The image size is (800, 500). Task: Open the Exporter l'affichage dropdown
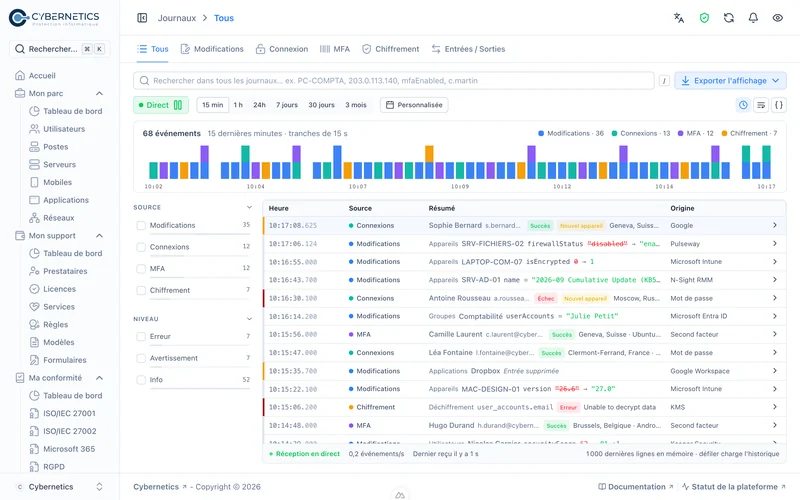731,81
